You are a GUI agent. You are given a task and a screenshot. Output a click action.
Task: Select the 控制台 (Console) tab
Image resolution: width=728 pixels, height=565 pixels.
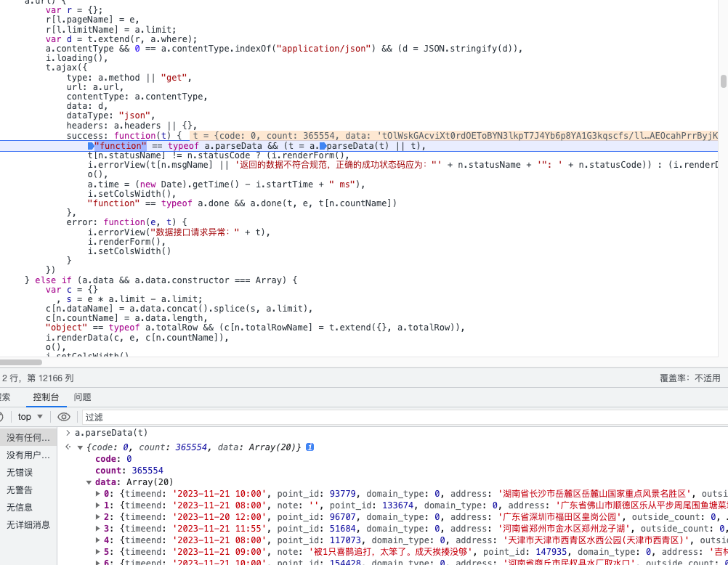pyautogui.click(x=46, y=397)
